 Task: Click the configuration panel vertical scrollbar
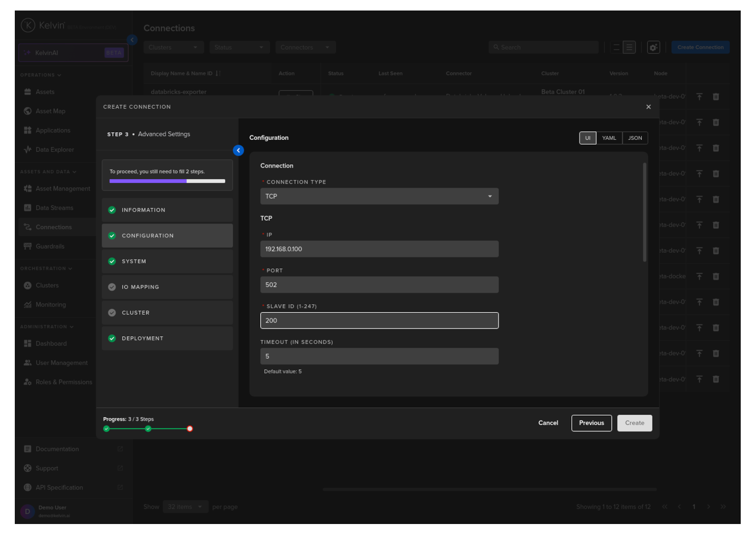[644, 213]
